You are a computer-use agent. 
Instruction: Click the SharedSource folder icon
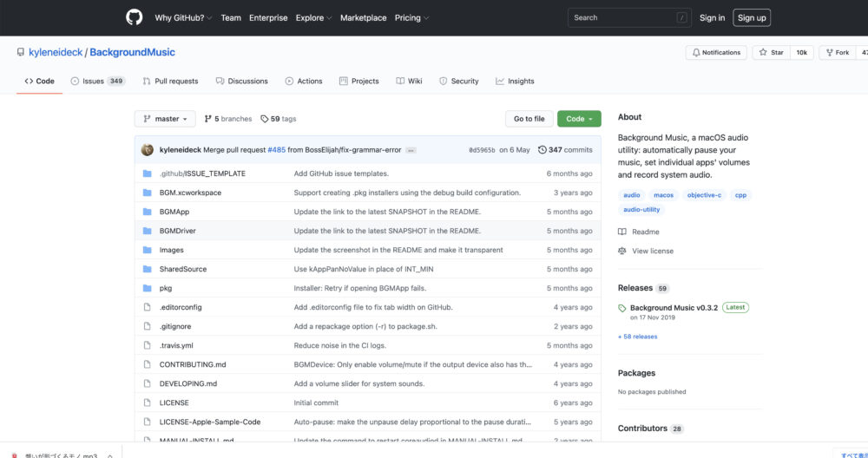click(148, 269)
